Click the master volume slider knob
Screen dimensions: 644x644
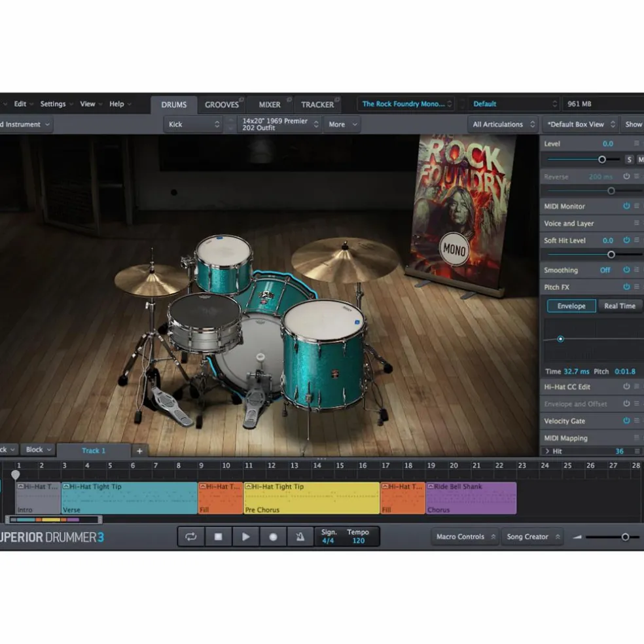pyautogui.click(x=625, y=537)
